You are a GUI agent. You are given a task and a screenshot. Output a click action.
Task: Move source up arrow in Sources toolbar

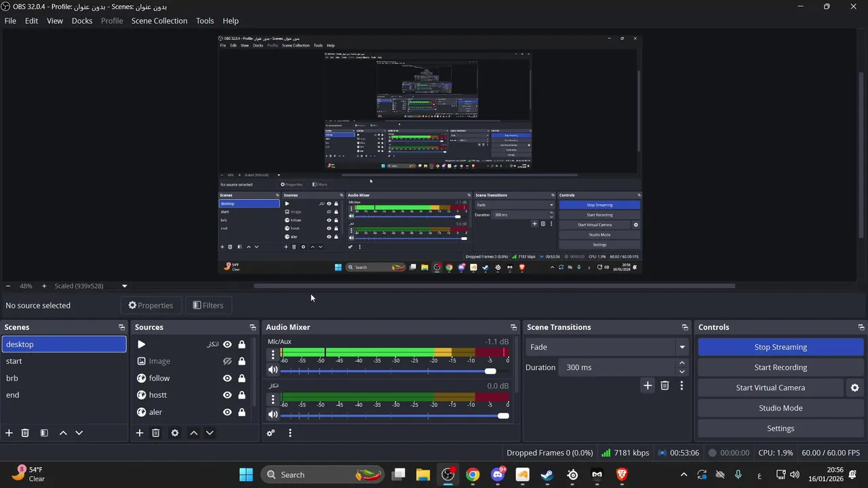(194, 433)
